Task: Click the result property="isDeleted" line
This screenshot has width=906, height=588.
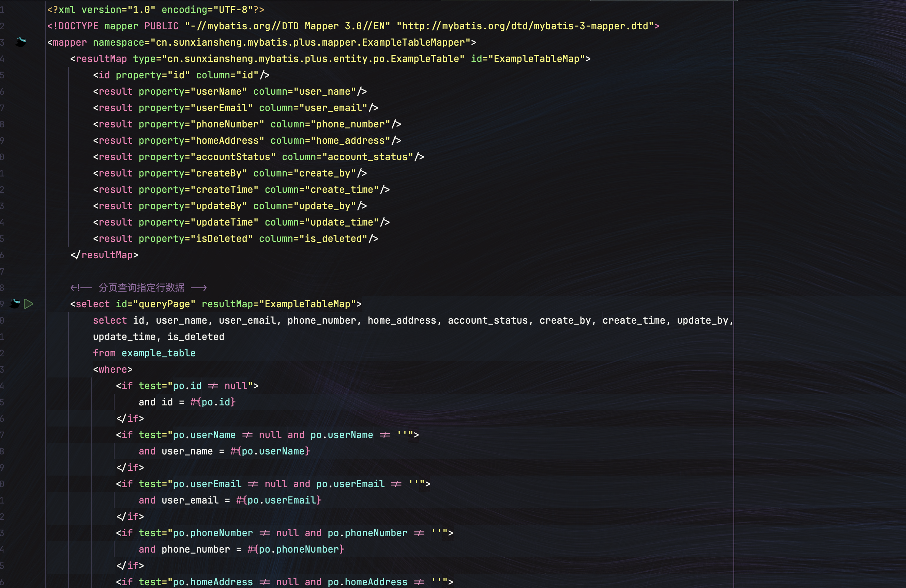Action: coord(236,238)
